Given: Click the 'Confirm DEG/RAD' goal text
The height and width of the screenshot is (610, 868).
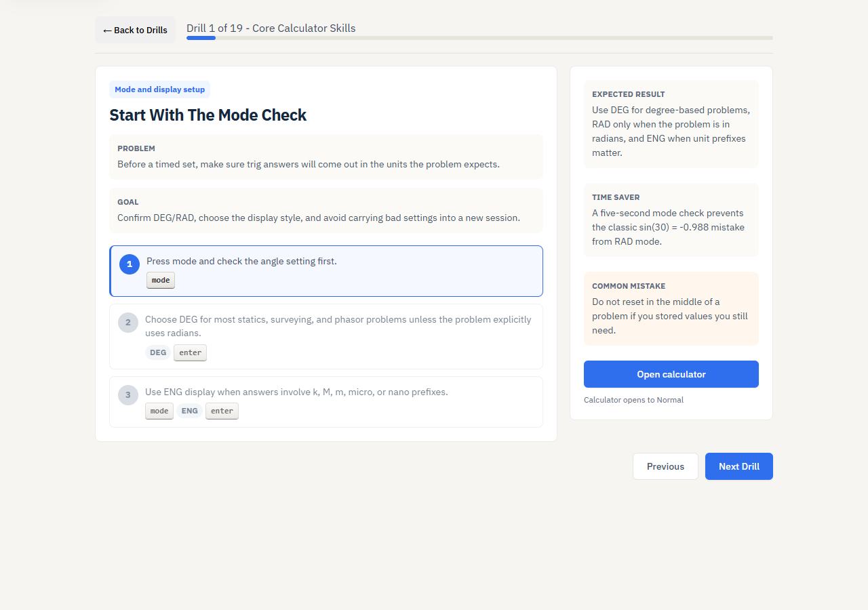Looking at the screenshot, I should [x=319, y=218].
